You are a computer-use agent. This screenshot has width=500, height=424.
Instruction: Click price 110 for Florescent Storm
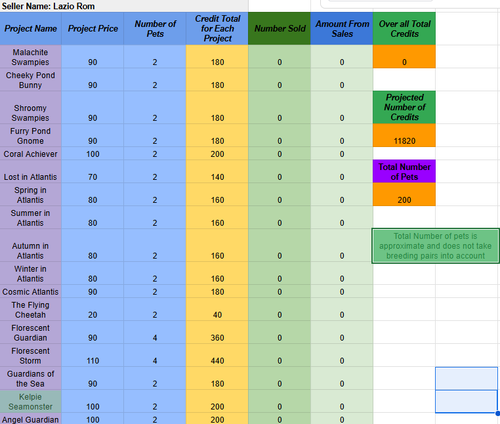click(93, 355)
